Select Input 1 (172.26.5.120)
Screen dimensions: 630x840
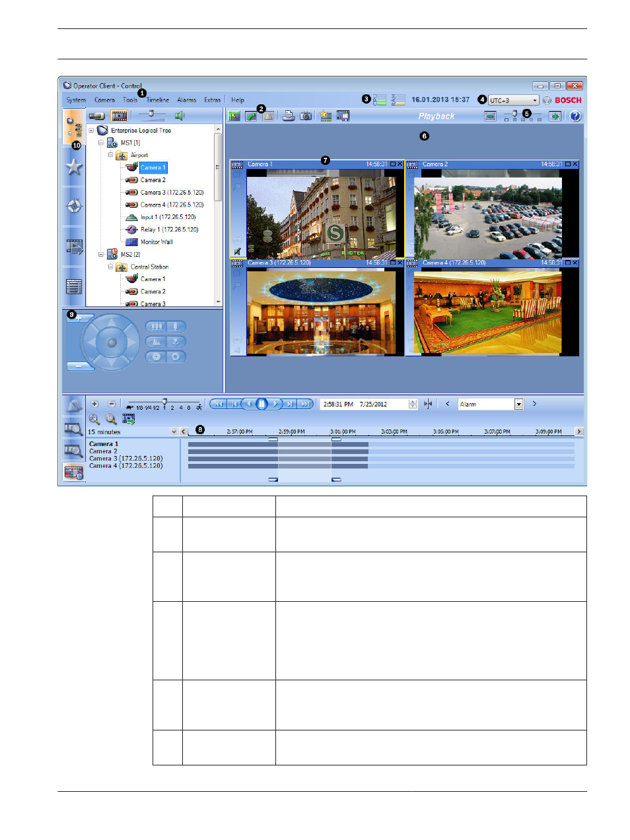point(168,217)
